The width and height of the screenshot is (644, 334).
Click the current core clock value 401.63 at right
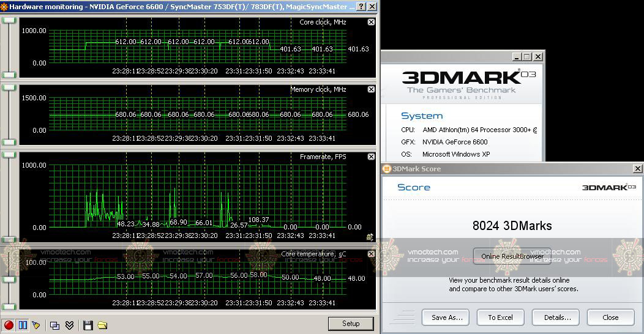pyautogui.click(x=358, y=49)
